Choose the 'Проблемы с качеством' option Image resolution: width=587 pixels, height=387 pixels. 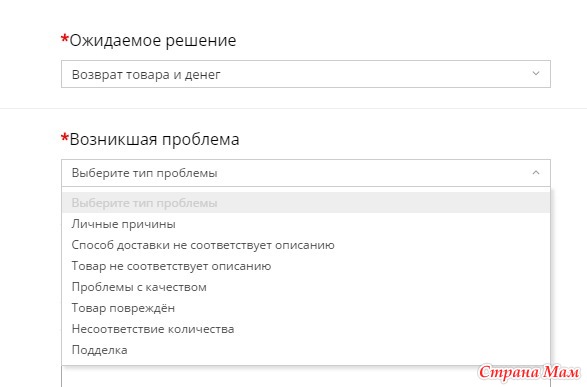click(x=306, y=287)
